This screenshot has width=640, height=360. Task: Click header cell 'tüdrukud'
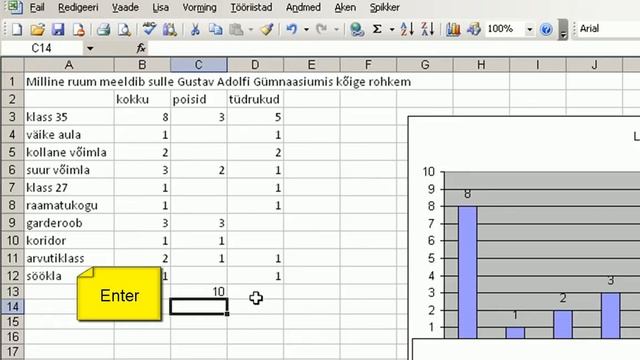[255, 100]
